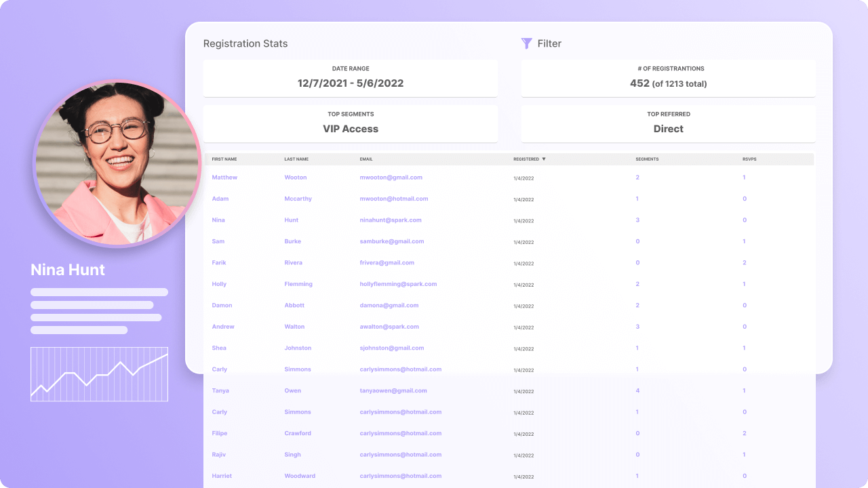Click the line chart under Nina Hunt
This screenshot has height=488, width=868.
(99, 374)
